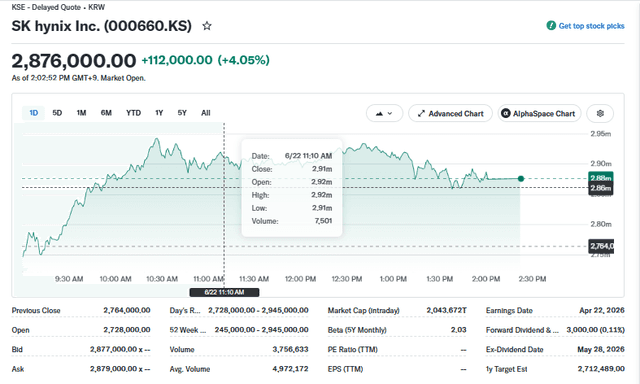Image resolution: width=640 pixels, height=384 pixels.
Task: Select the 1Y range tab
Action: (159, 113)
